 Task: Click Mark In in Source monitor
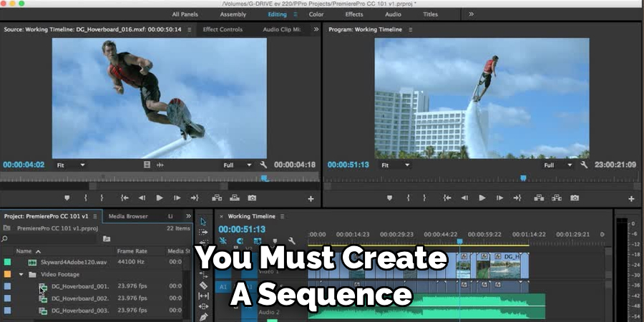(85, 198)
